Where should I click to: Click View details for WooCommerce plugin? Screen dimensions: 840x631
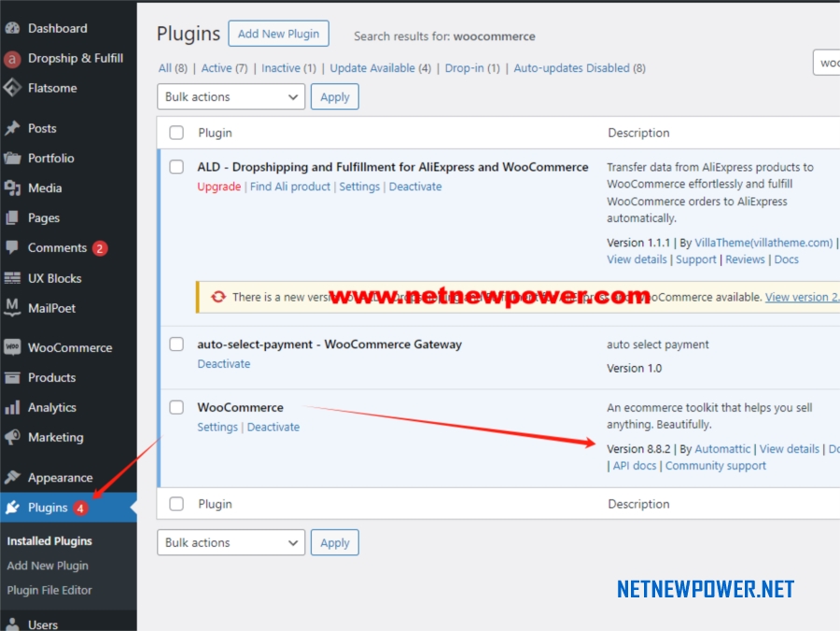pyautogui.click(x=790, y=449)
